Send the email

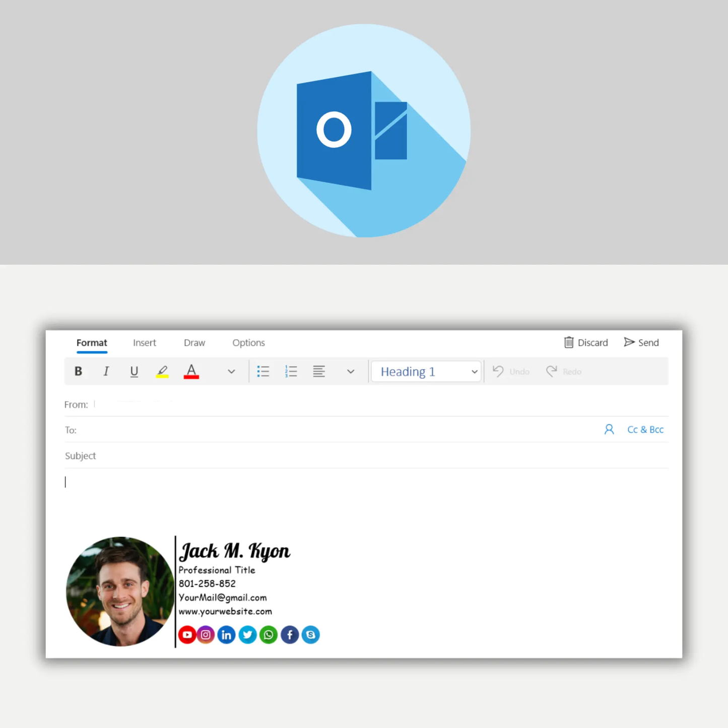(641, 343)
